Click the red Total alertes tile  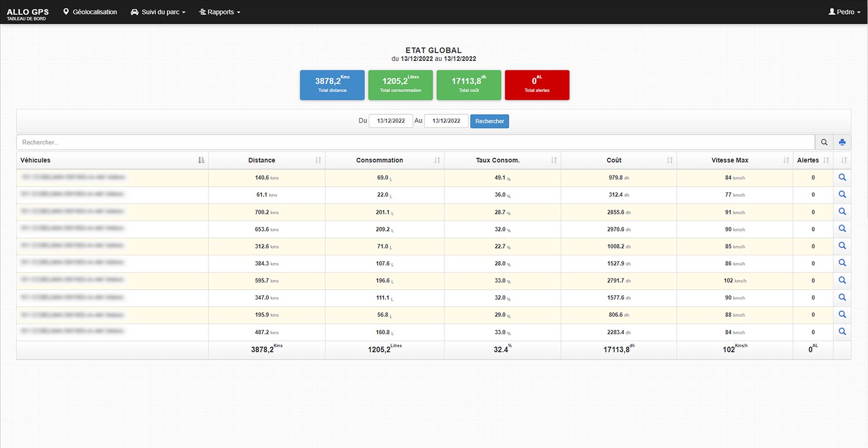pos(537,85)
